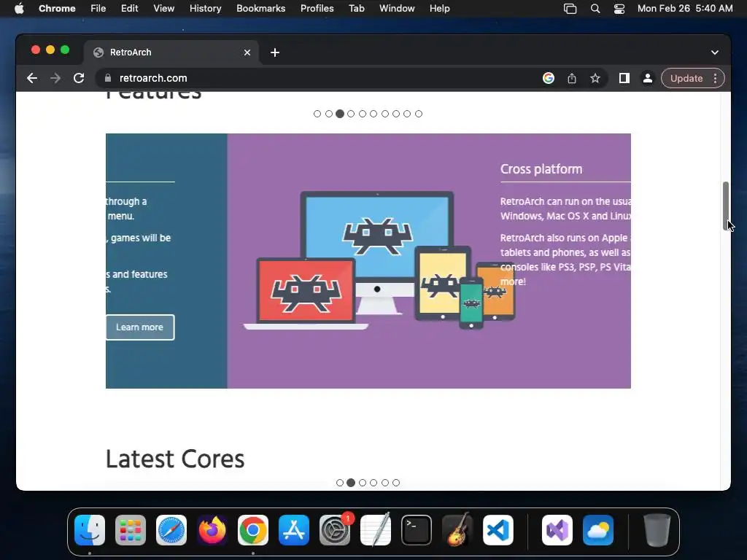Open the Bookmarks menu

260,8
